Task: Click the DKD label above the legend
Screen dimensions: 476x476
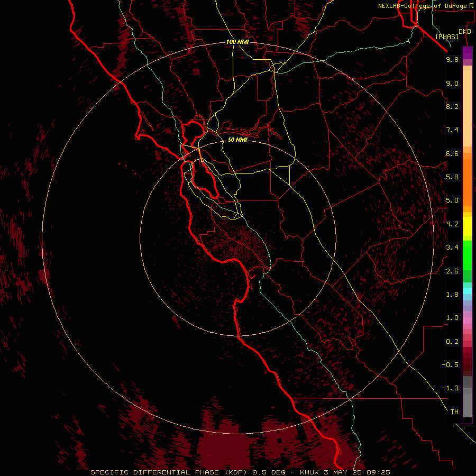Action: pyautogui.click(x=465, y=32)
